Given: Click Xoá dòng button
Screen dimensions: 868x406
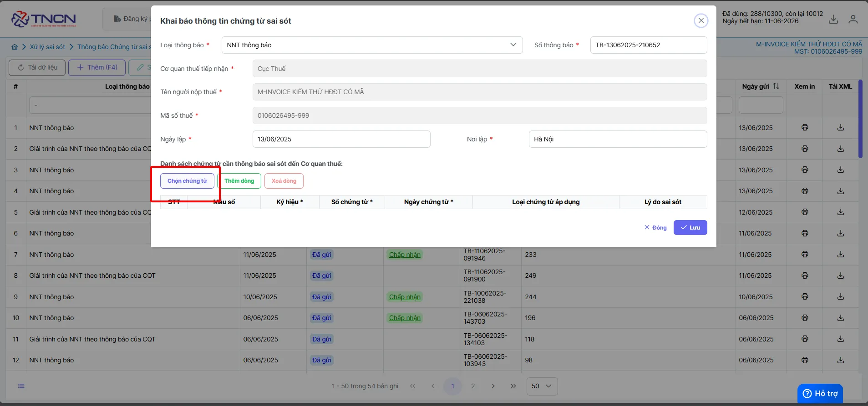Looking at the screenshot, I should 284,181.
